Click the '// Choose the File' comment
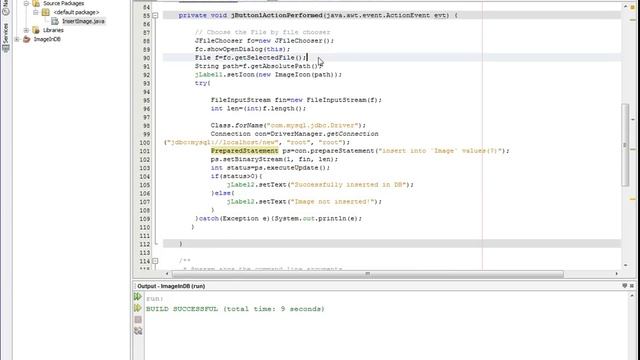The image size is (640, 360). click(262, 32)
